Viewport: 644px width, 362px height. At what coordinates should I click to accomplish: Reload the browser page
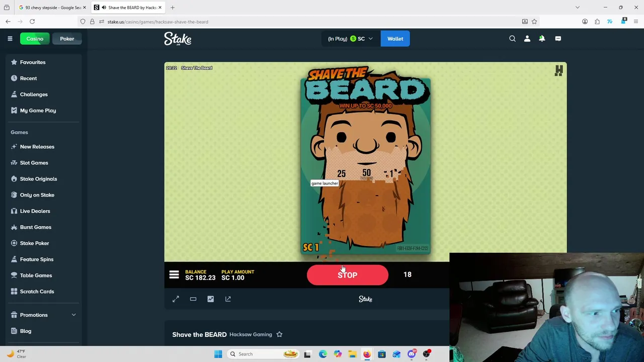pyautogui.click(x=32, y=22)
